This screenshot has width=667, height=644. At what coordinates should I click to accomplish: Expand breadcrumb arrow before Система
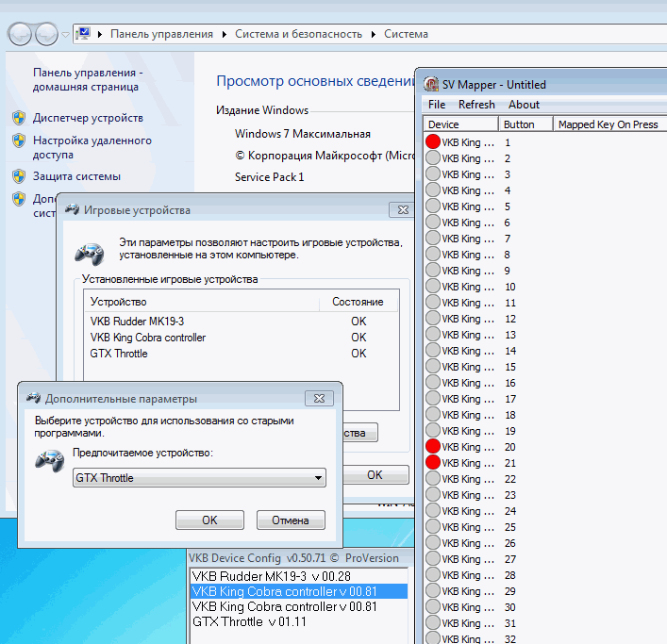pyautogui.click(x=373, y=34)
